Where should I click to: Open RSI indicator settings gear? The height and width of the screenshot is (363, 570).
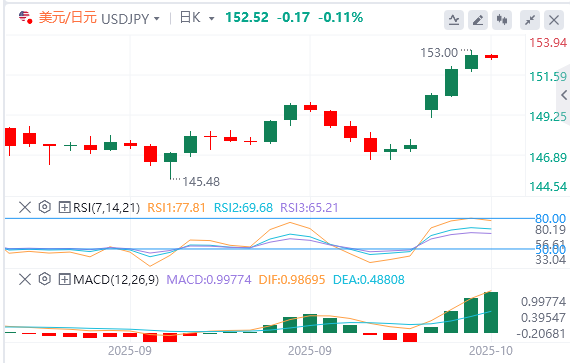[x=45, y=207]
